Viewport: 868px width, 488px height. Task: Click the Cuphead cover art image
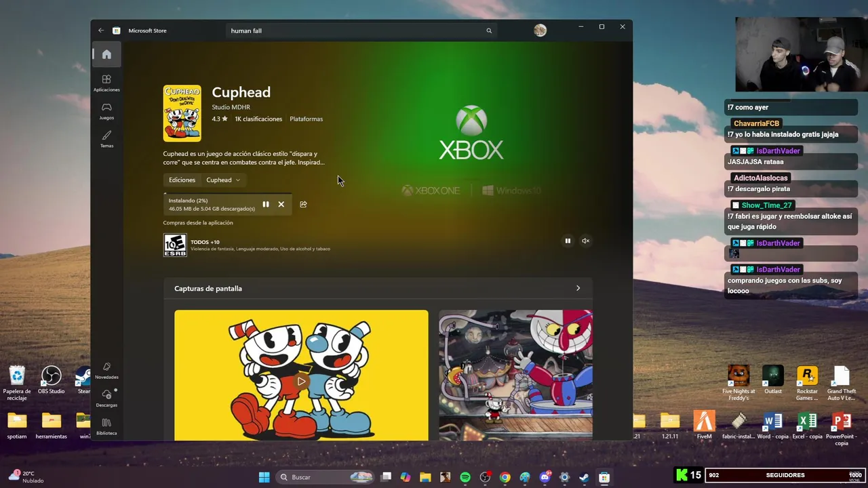182,113
